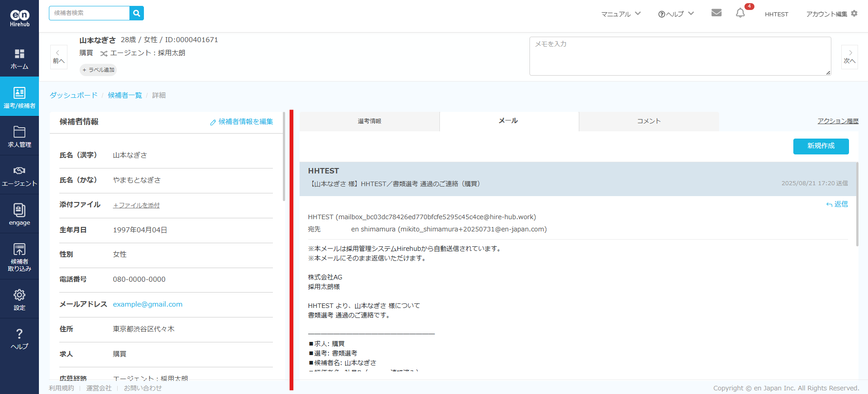The height and width of the screenshot is (394, 868).
Task: Switch to the コメント tab
Action: 649,121
